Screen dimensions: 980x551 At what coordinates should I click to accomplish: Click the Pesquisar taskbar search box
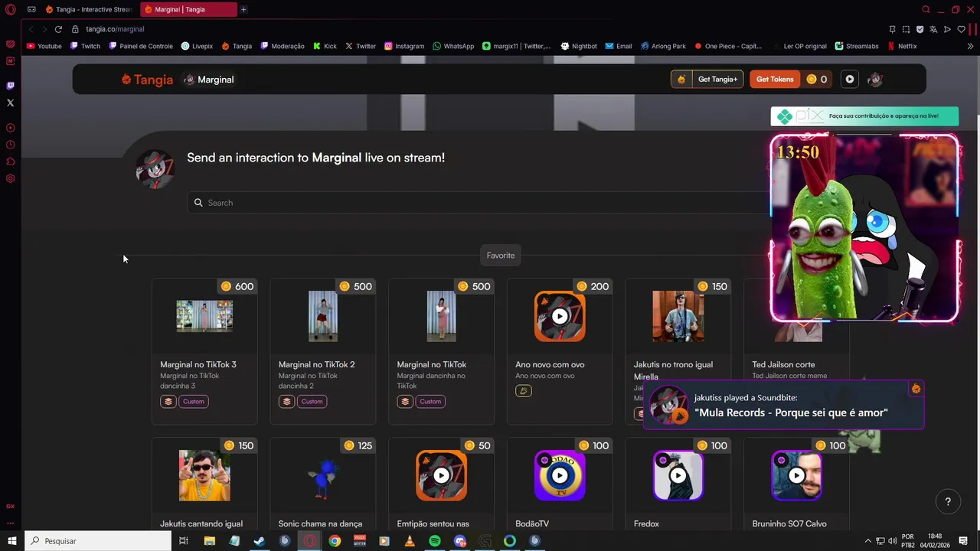coord(98,541)
